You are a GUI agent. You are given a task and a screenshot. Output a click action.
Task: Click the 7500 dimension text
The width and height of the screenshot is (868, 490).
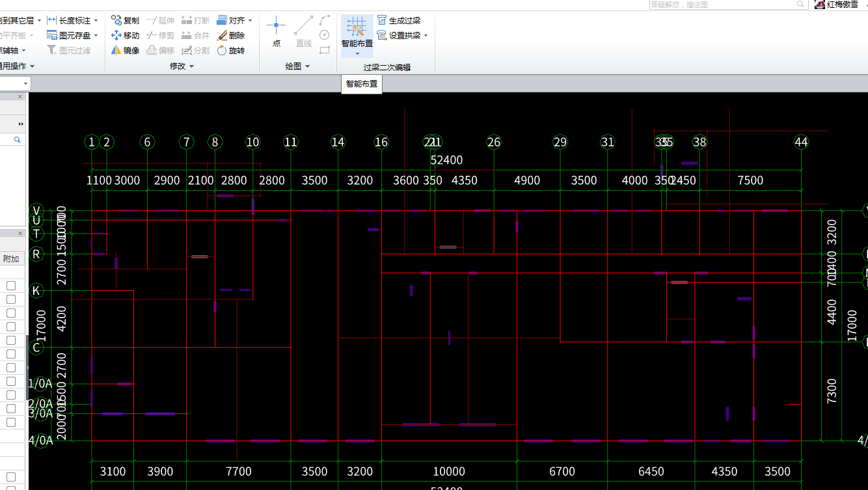coord(750,180)
